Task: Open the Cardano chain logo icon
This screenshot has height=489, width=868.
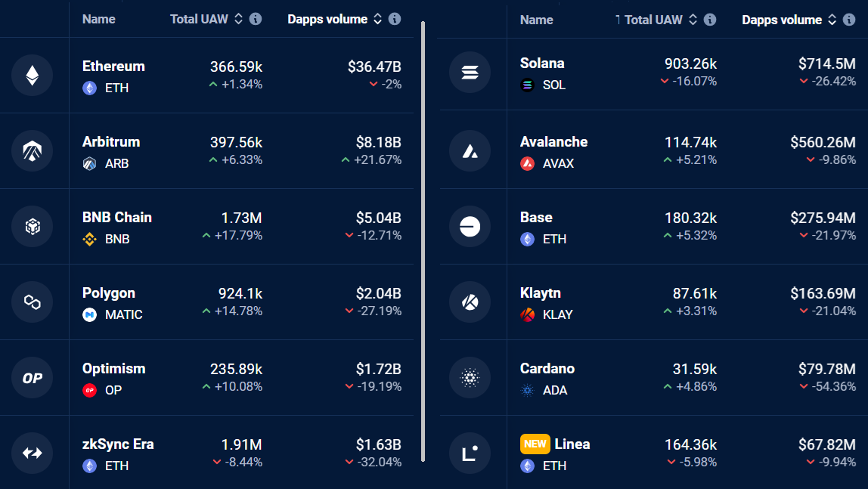Action: pos(470,378)
